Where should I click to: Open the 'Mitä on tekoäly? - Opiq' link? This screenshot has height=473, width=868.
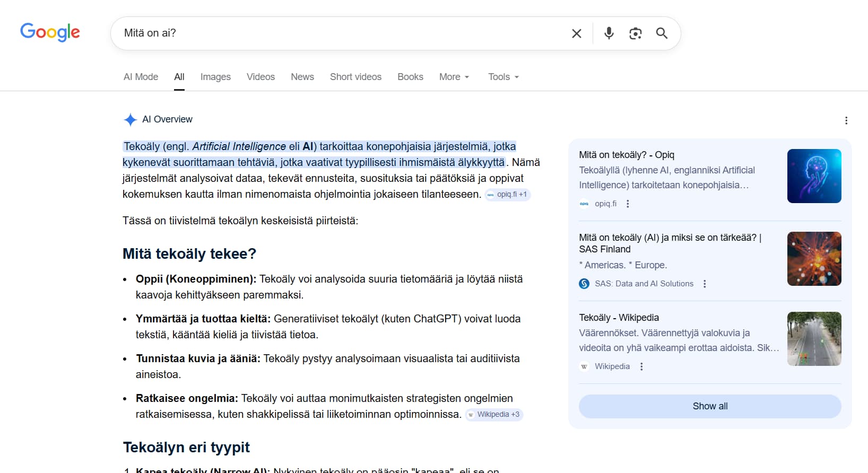pyautogui.click(x=626, y=155)
